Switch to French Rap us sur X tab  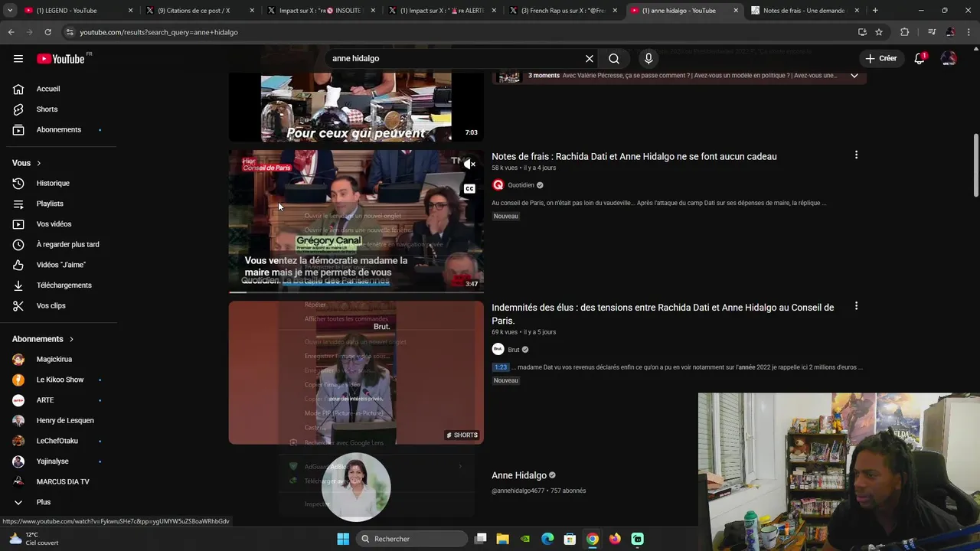click(563, 11)
